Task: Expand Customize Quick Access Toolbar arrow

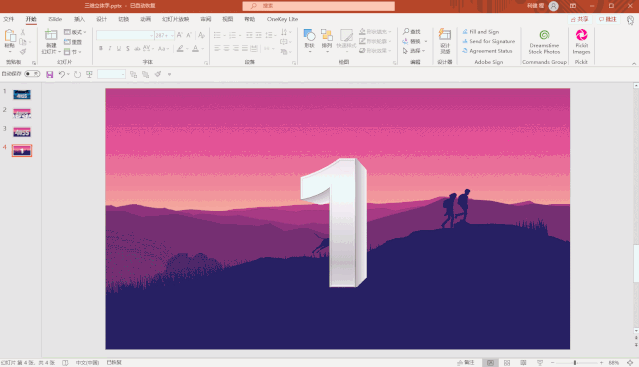Action: tap(170, 74)
